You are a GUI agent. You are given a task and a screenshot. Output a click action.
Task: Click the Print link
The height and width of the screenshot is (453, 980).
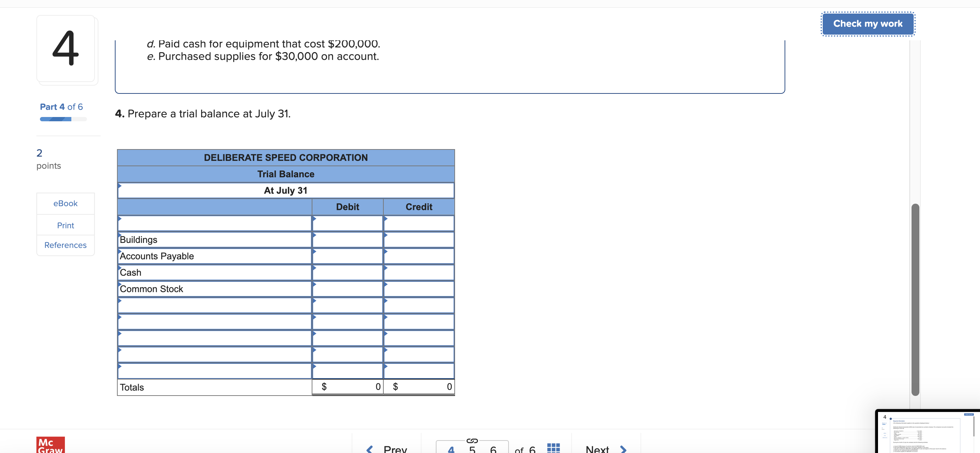pyautogui.click(x=65, y=225)
